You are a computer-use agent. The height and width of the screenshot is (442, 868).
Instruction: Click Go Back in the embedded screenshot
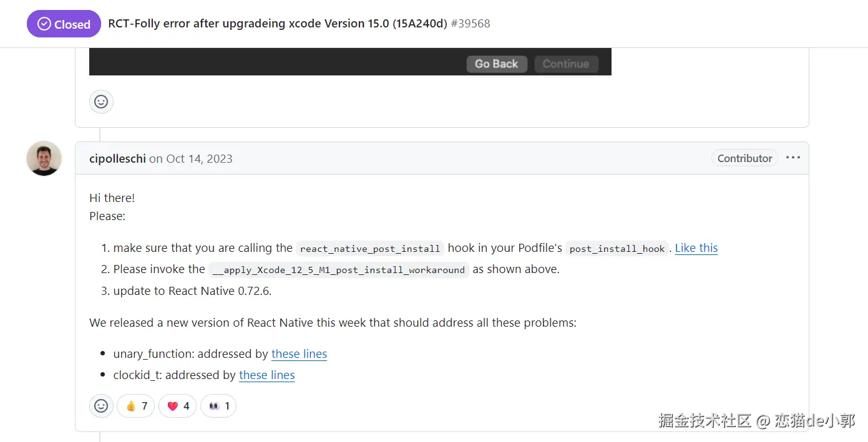point(496,64)
